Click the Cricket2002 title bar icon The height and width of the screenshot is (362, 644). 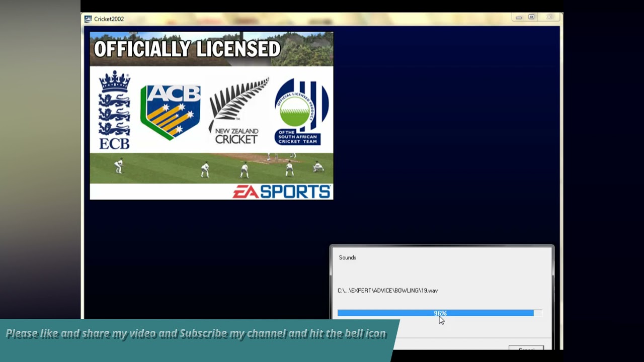pyautogui.click(x=88, y=19)
